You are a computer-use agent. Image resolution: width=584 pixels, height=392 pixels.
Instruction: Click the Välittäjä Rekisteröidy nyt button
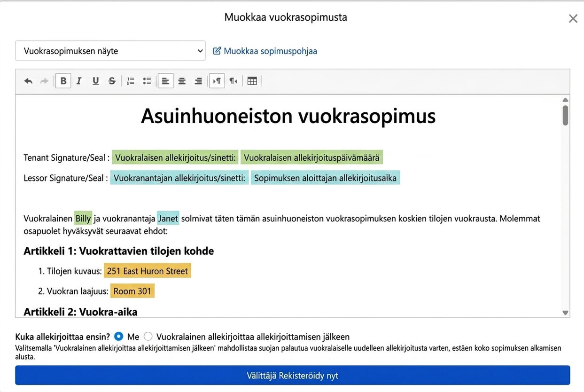click(x=292, y=376)
